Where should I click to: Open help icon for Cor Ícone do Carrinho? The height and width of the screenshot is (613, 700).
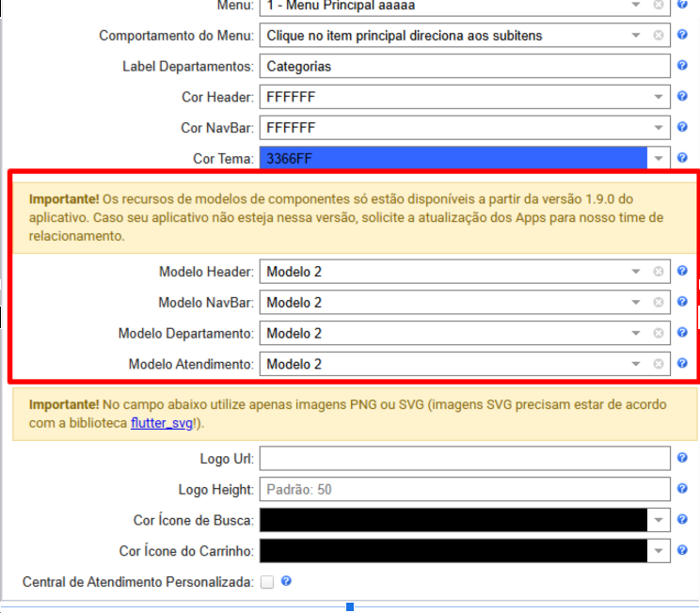point(682,550)
